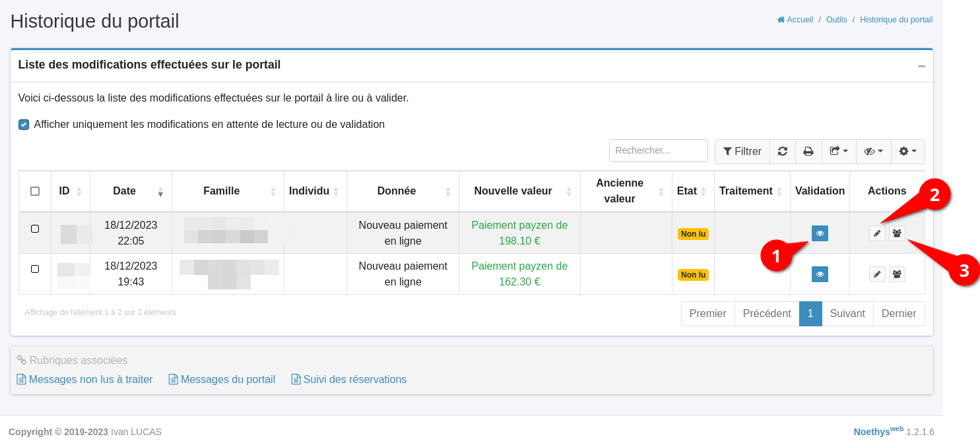
Task: Click the print icon in toolbar
Action: point(808,151)
